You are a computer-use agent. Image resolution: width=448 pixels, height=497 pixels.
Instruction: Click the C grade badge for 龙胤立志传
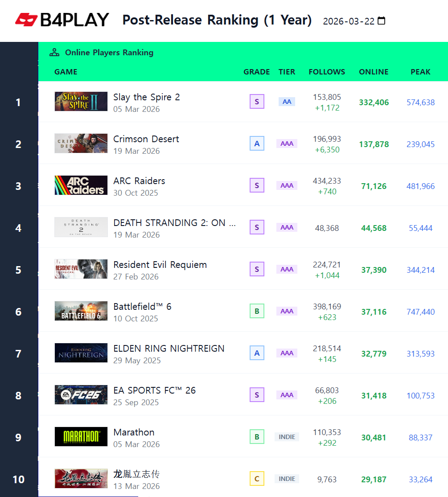point(257,478)
